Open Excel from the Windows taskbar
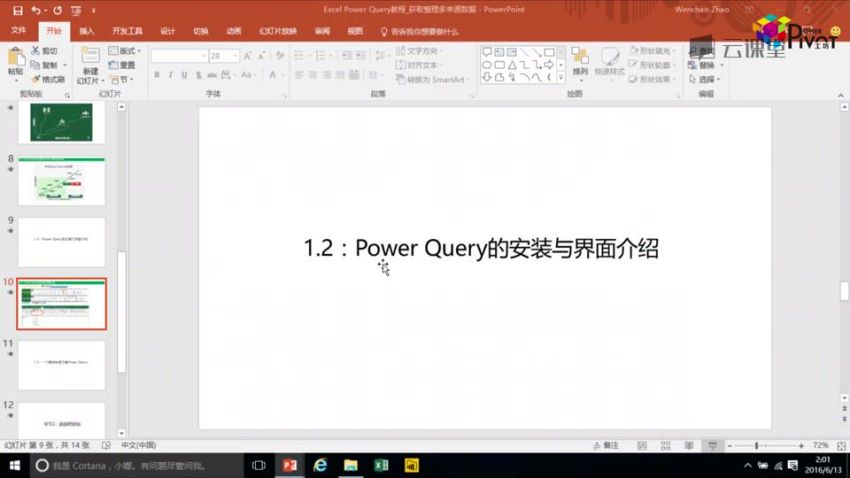The width and height of the screenshot is (850, 478). coord(381,466)
